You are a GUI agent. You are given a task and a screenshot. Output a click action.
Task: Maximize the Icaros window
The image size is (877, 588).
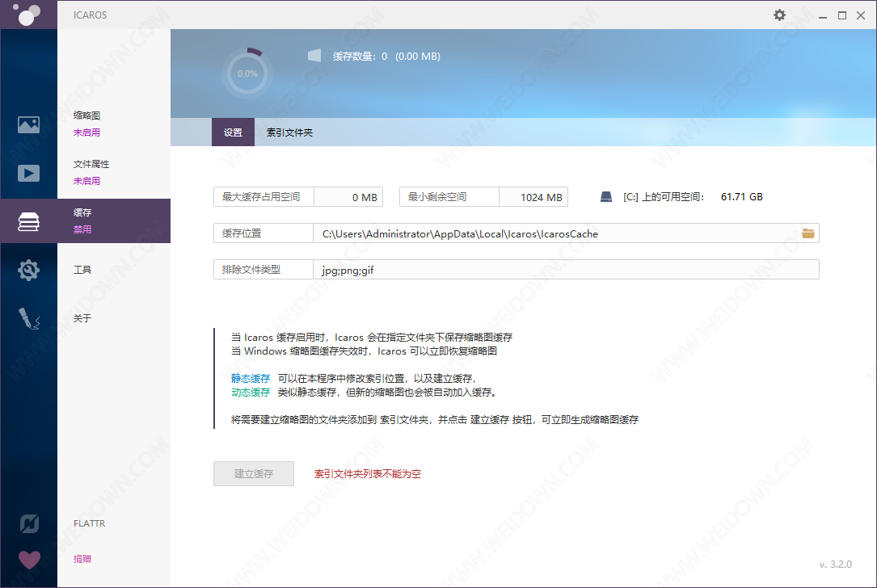click(841, 15)
